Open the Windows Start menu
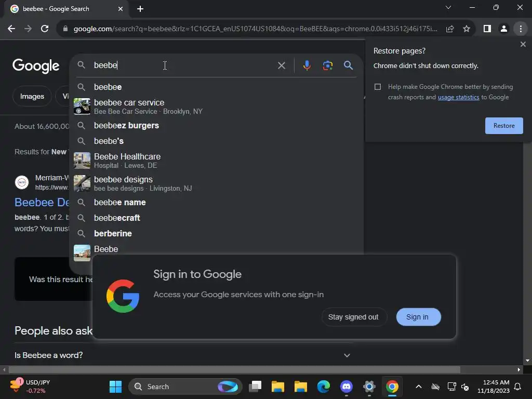The height and width of the screenshot is (399, 532). [x=115, y=387]
